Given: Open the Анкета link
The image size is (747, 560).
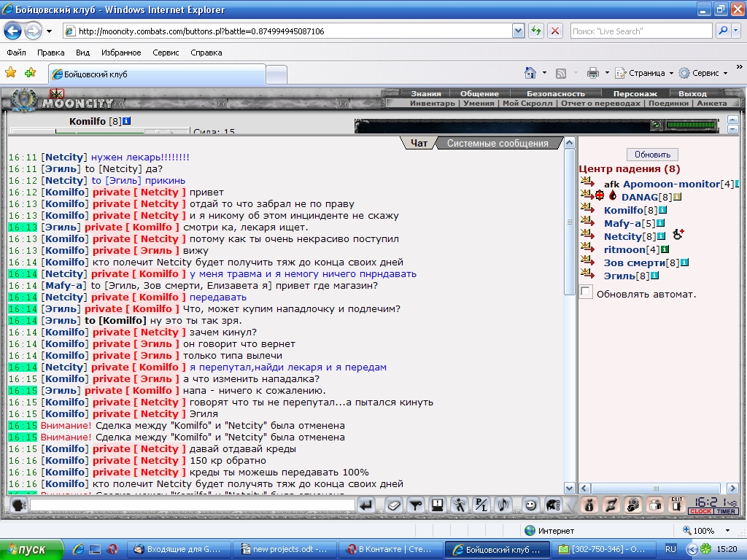Looking at the screenshot, I should [712, 103].
